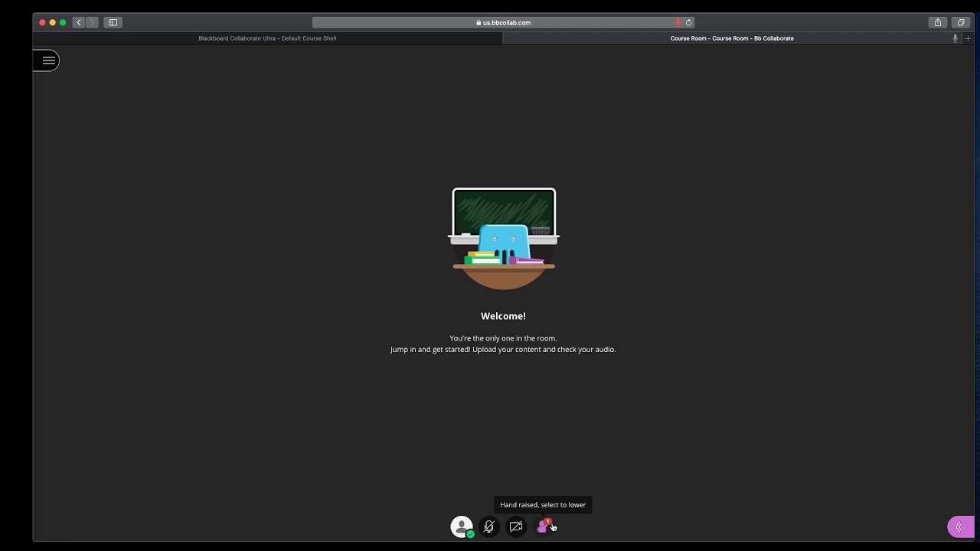Focus the us.bbcollab.com address bar

(x=503, y=23)
